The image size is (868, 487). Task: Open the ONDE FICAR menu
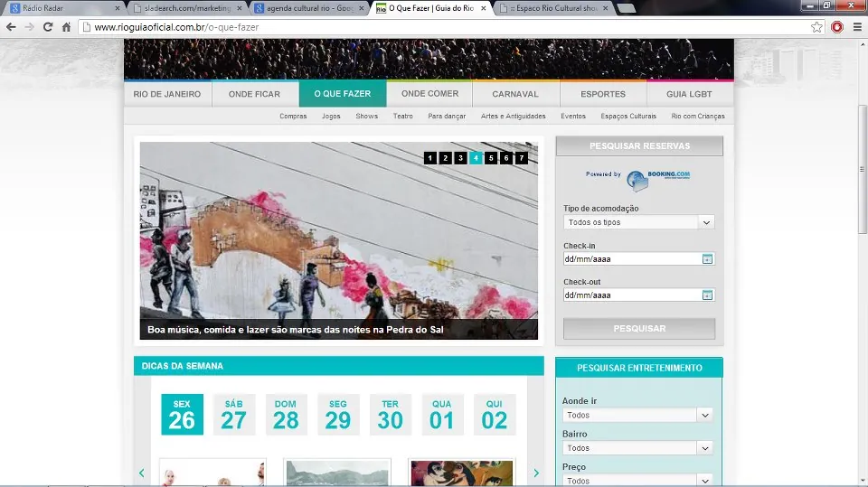[x=255, y=94]
